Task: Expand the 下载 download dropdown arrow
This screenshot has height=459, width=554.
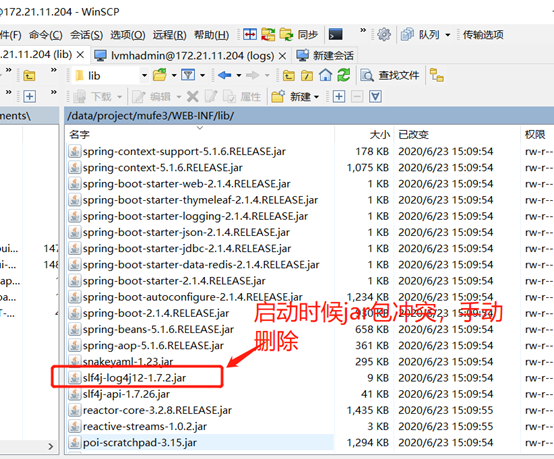Action: (x=119, y=96)
